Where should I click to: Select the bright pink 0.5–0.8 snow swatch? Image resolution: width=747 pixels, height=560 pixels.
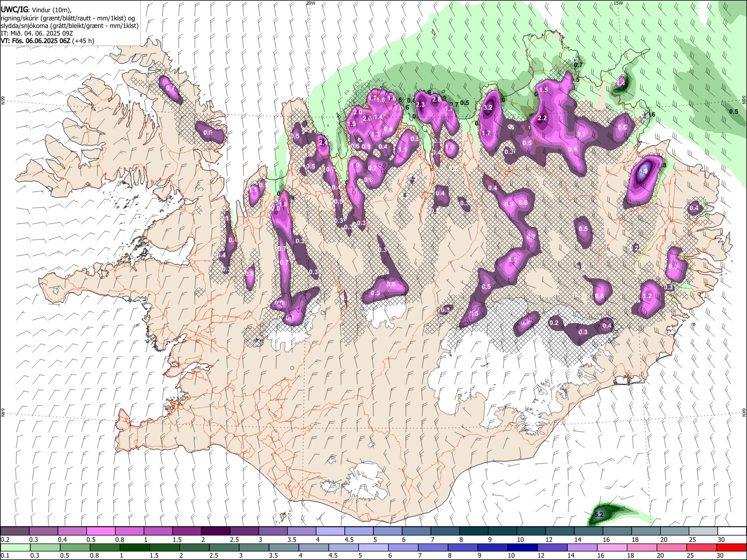pyautogui.click(x=100, y=531)
